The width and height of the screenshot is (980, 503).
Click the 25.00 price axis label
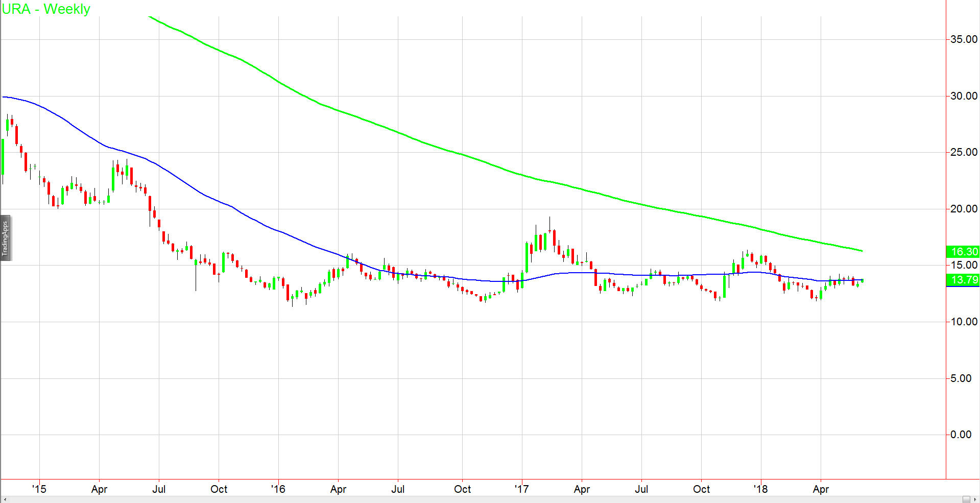[964, 152]
